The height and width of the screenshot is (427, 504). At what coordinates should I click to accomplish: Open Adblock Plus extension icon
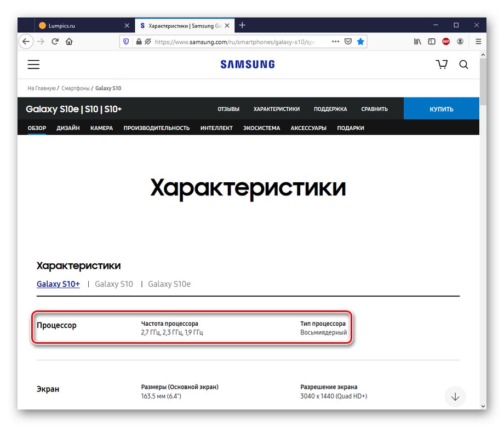click(446, 42)
